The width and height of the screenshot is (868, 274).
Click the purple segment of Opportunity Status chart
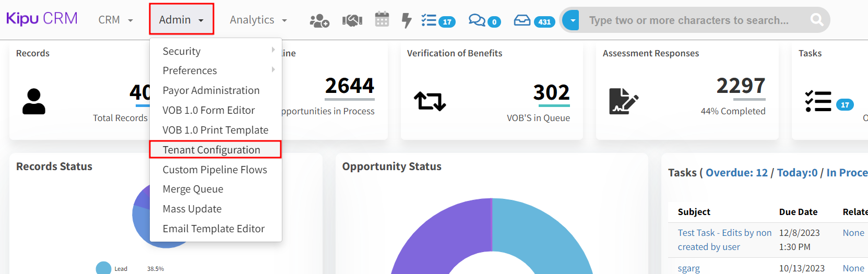coord(438,235)
